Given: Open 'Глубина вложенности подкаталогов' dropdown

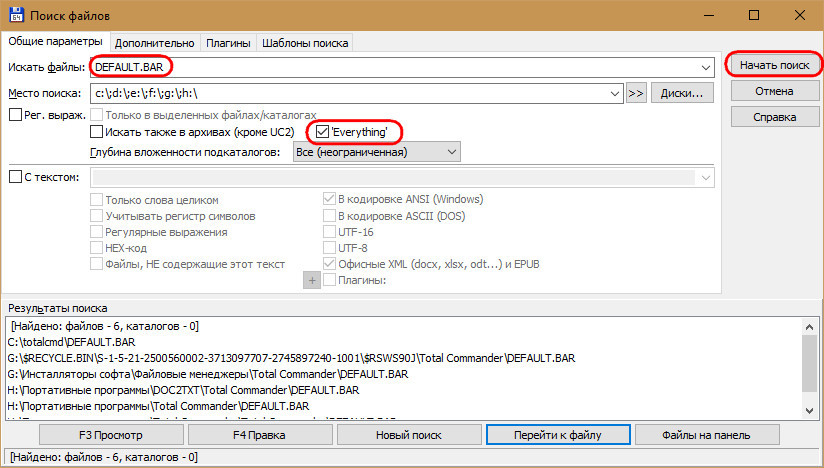Looking at the screenshot, I should 377,152.
